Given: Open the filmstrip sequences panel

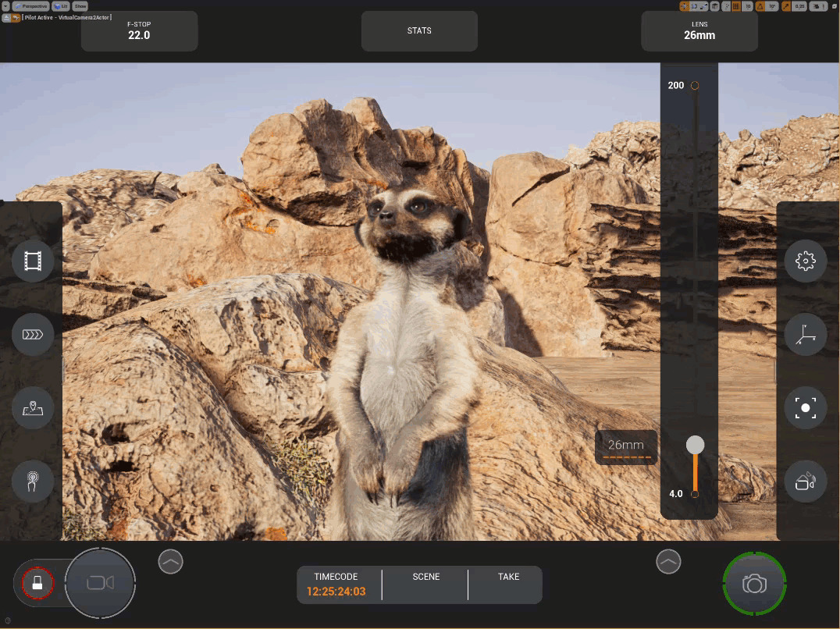Looking at the screenshot, I should [x=33, y=261].
